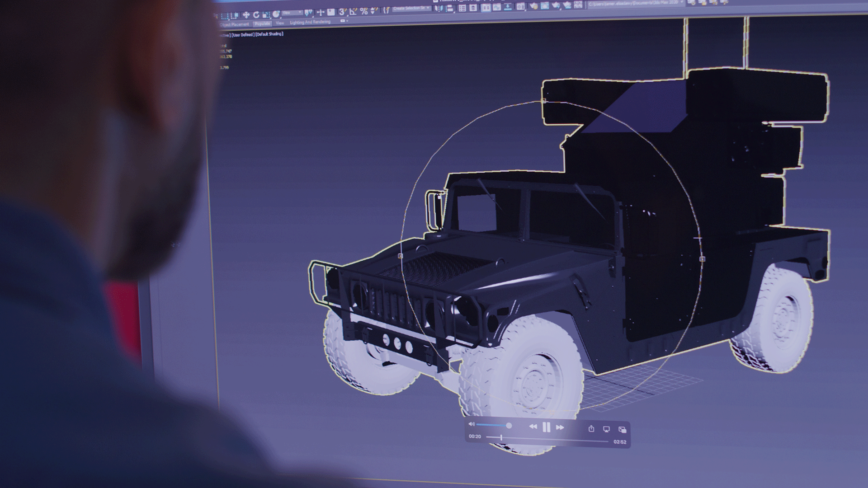Click the video player share icon
The width and height of the screenshot is (868, 488).
[591, 428]
